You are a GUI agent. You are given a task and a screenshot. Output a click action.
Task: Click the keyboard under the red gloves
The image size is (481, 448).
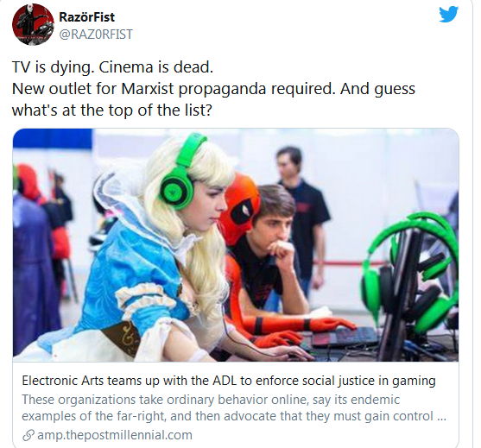tap(345, 337)
